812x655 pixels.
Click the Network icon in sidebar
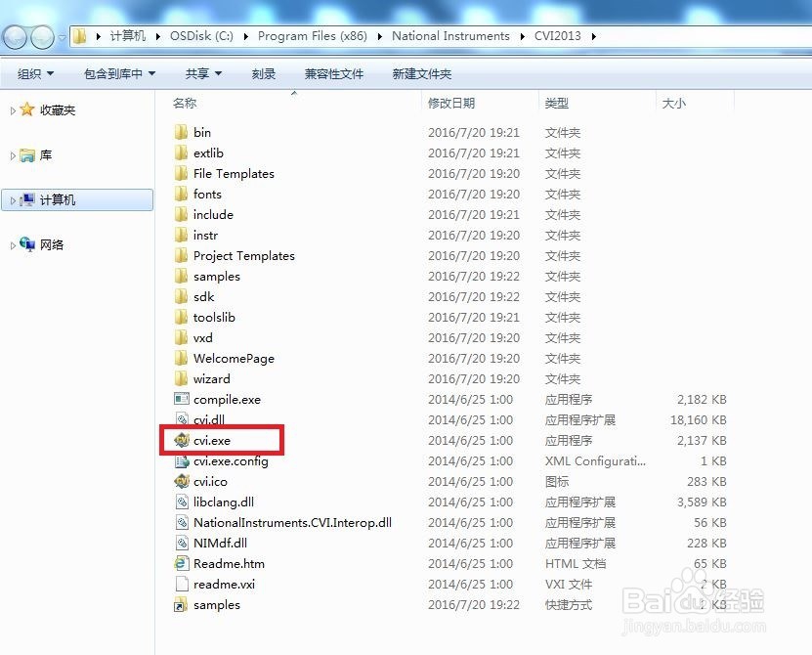27,244
